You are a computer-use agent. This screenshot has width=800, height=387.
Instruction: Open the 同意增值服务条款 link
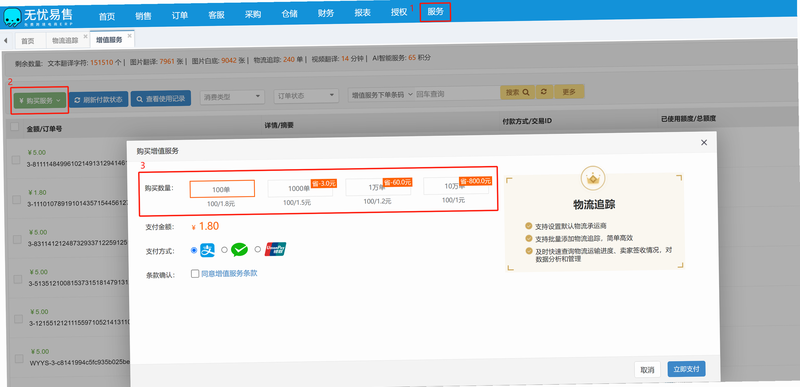(x=229, y=273)
